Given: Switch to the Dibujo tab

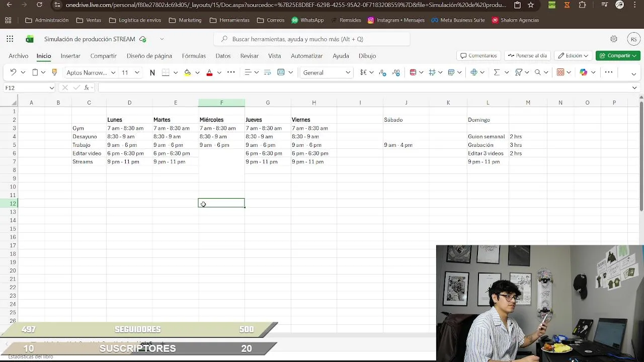Looking at the screenshot, I should click(x=367, y=56).
